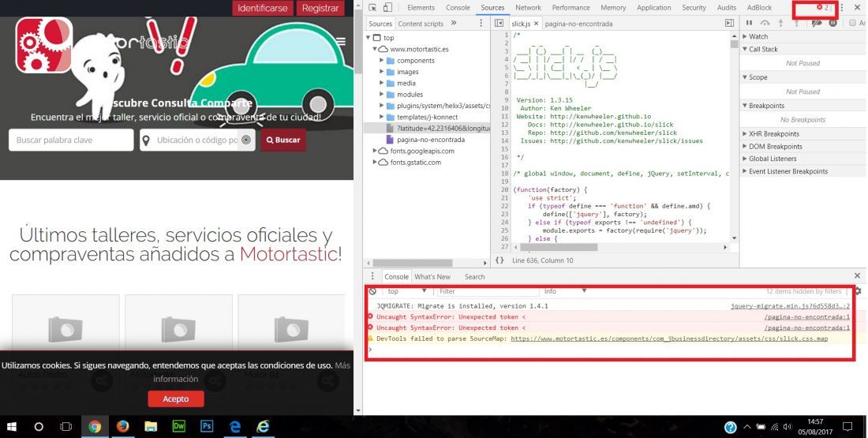Click the Registrar button
Image resolution: width=868 pixels, height=438 pixels.
[320, 9]
